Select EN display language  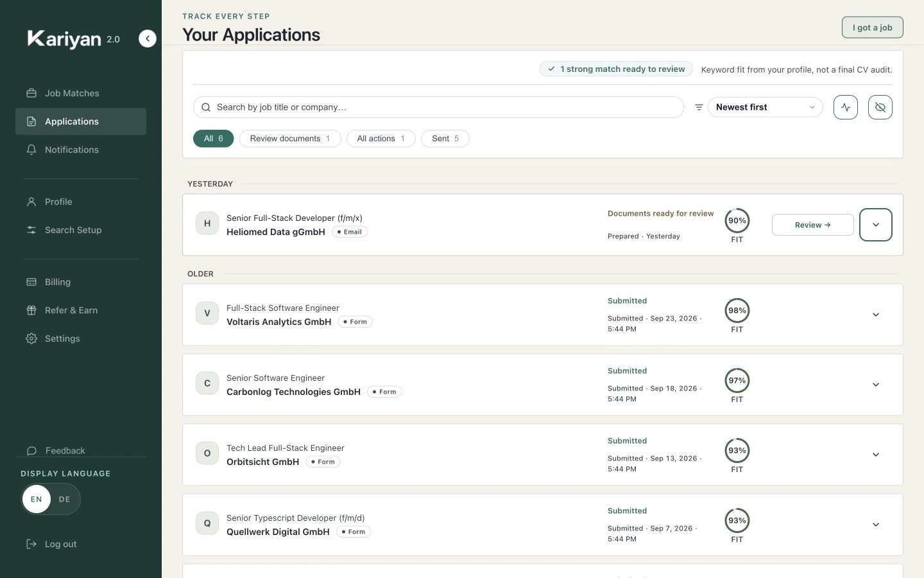[x=37, y=499]
